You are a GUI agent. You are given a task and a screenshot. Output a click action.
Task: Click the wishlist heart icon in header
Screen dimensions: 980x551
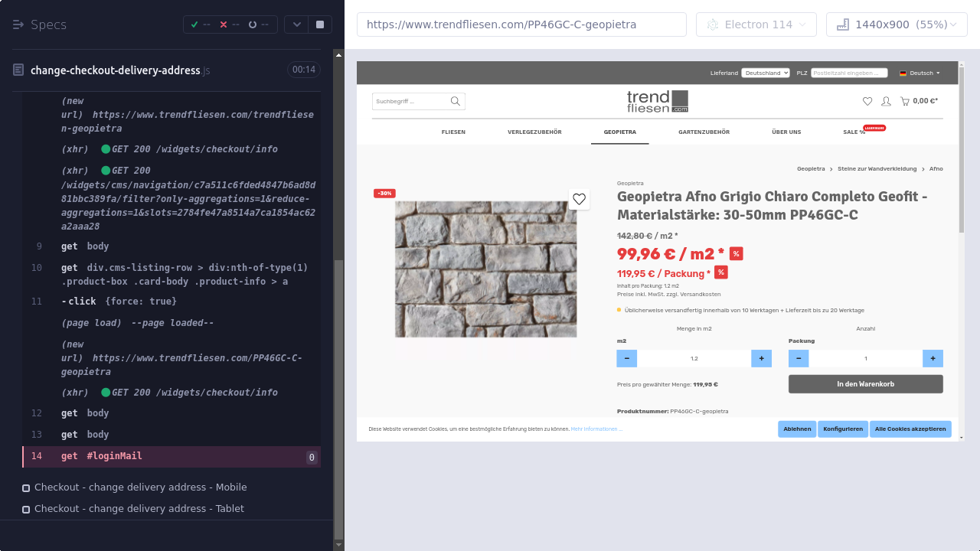pos(867,101)
